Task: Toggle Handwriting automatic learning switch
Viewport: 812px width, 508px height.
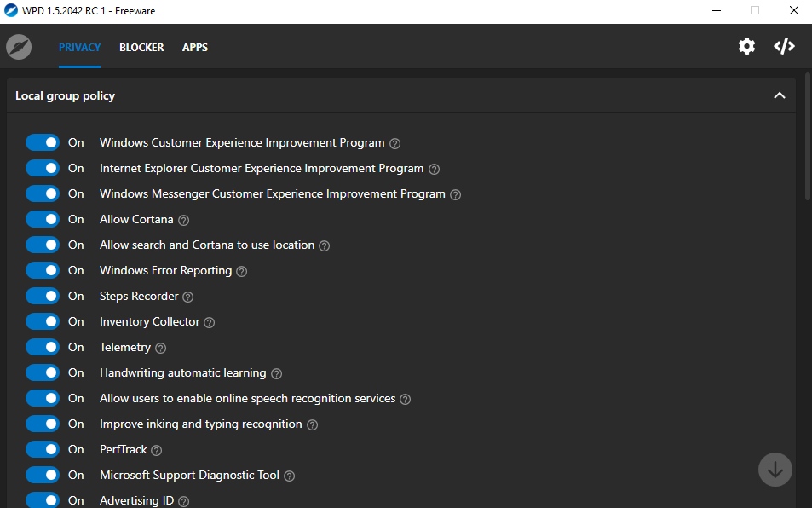Action: tap(43, 372)
